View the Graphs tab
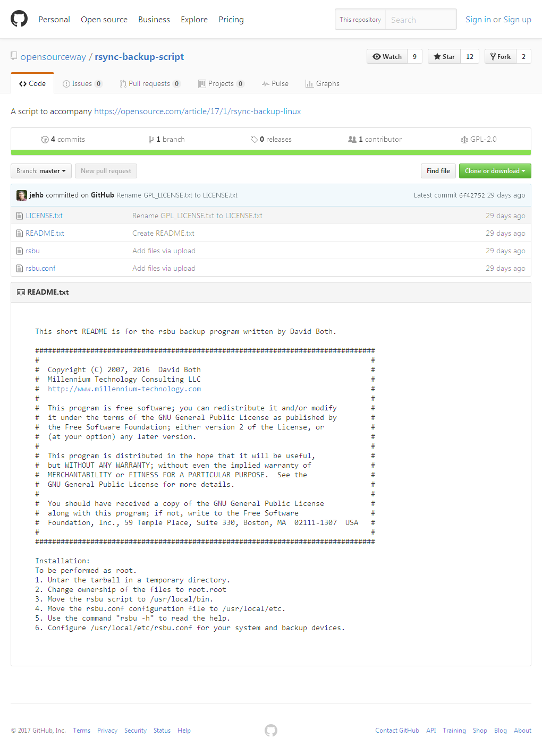542x756 pixels. click(x=323, y=83)
